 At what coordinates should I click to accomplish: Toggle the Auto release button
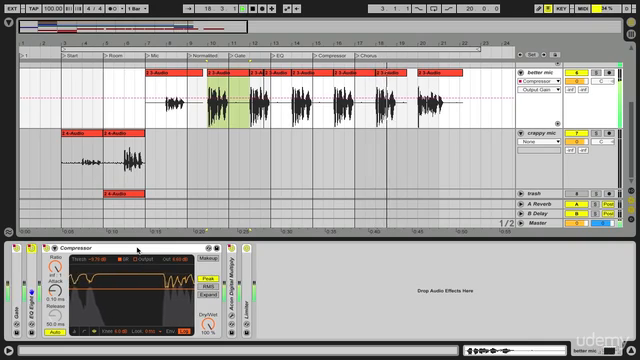click(x=55, y=332)
